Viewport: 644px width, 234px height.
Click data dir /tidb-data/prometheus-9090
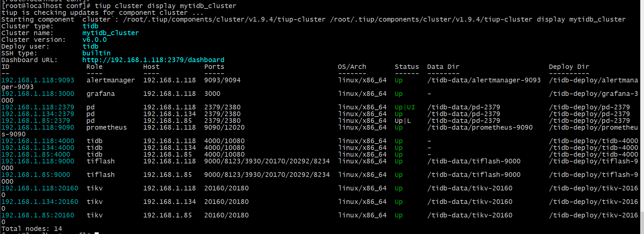point(480,127)
